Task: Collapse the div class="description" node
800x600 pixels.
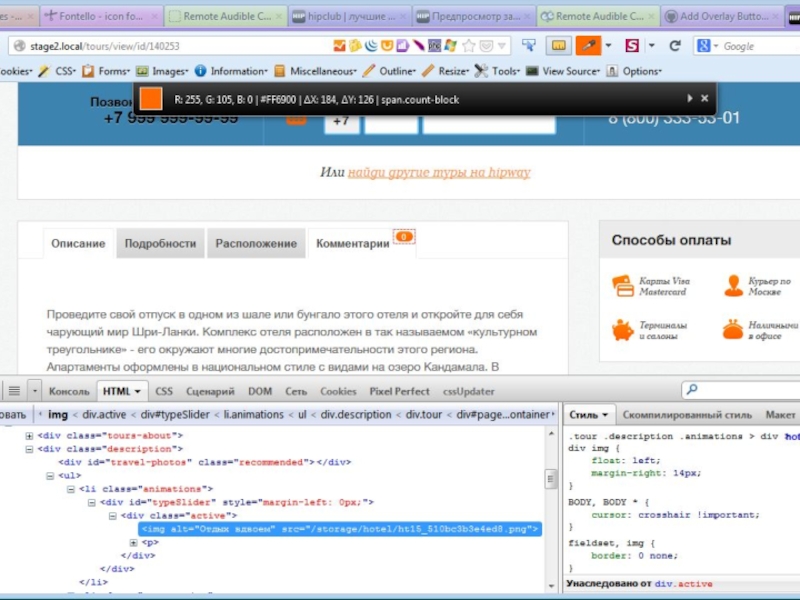Action: (x=30, y=449)
